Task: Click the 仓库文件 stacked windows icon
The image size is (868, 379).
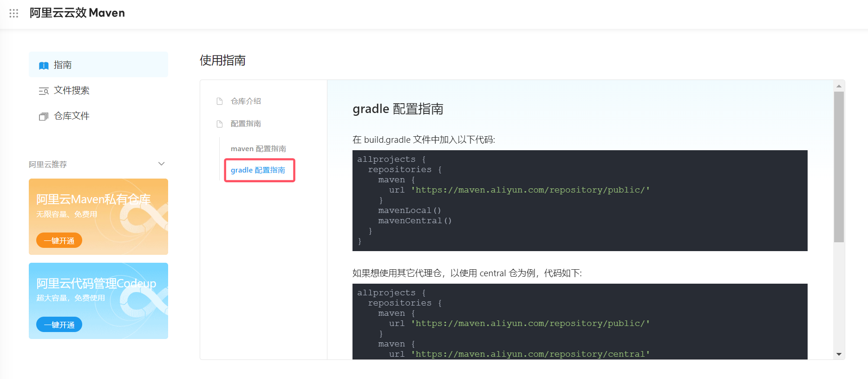Action: click(x=44, y=116)
